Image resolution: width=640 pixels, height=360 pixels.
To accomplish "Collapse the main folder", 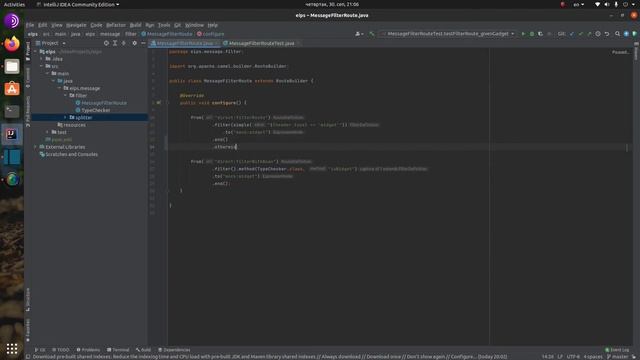I will [48, 73].
